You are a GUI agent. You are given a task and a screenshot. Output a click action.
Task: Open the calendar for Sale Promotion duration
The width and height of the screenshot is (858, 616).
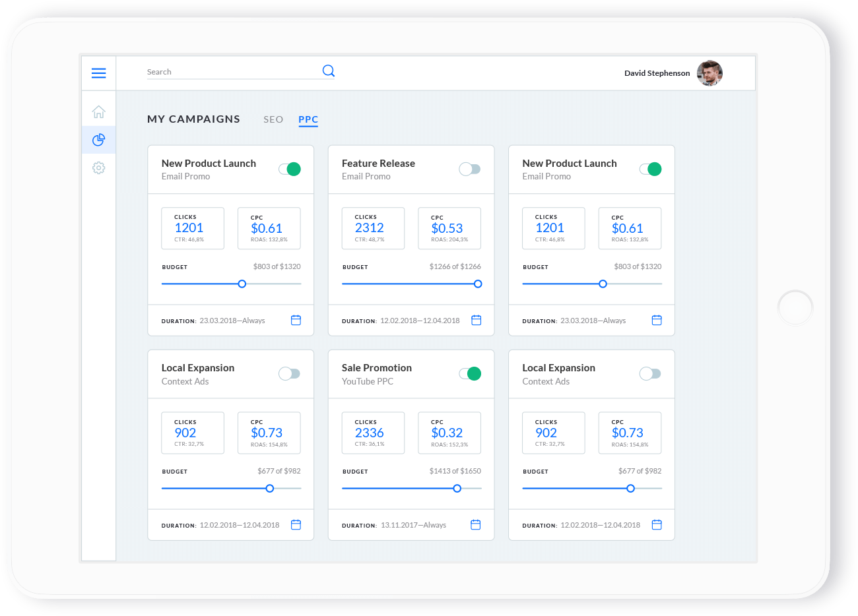coord(475,525)
